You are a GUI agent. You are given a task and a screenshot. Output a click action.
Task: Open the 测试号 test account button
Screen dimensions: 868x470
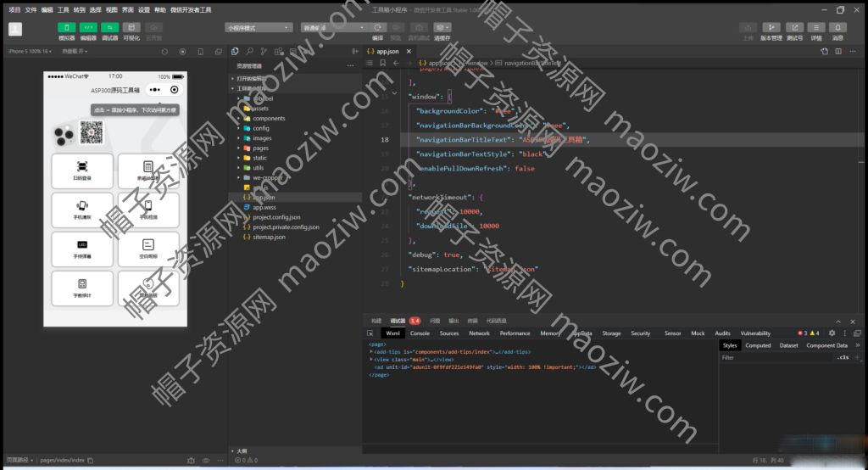click(794, 28)
